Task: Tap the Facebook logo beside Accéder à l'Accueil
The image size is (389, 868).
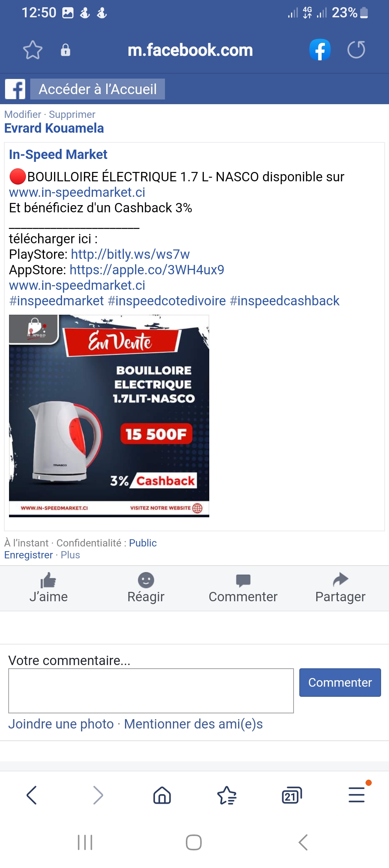Action: (15, 89)
